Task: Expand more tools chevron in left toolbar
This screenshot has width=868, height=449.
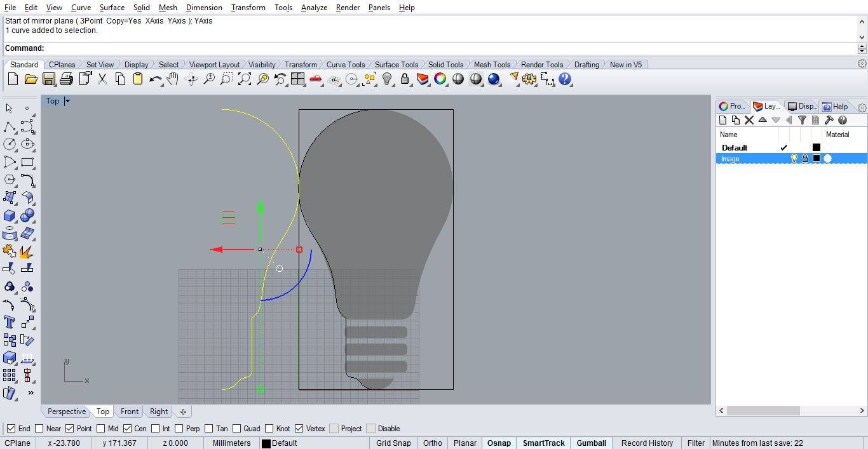Action: tap(30, 393)
